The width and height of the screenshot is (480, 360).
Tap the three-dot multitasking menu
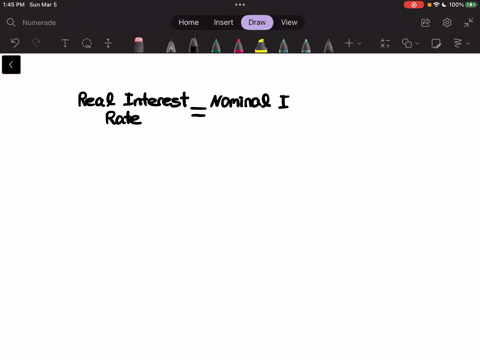click(240, 5)
